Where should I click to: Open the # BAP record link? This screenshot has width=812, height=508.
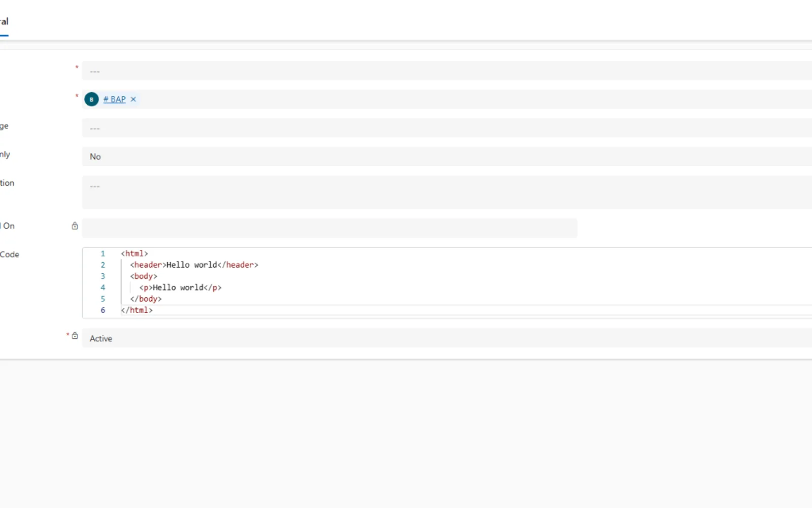click(x=114, y=100)
